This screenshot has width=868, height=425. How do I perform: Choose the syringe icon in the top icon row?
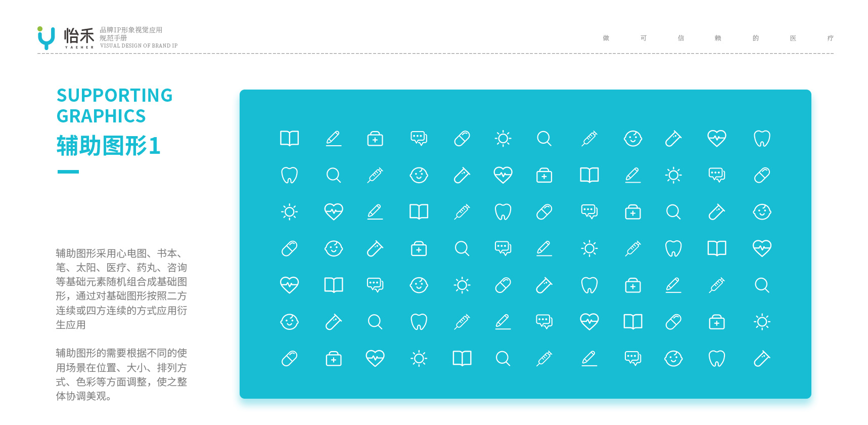click(x=589, y=138)
